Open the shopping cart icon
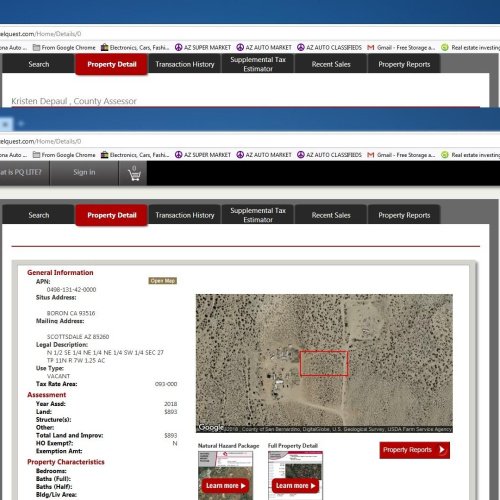 tap(134, 173)
